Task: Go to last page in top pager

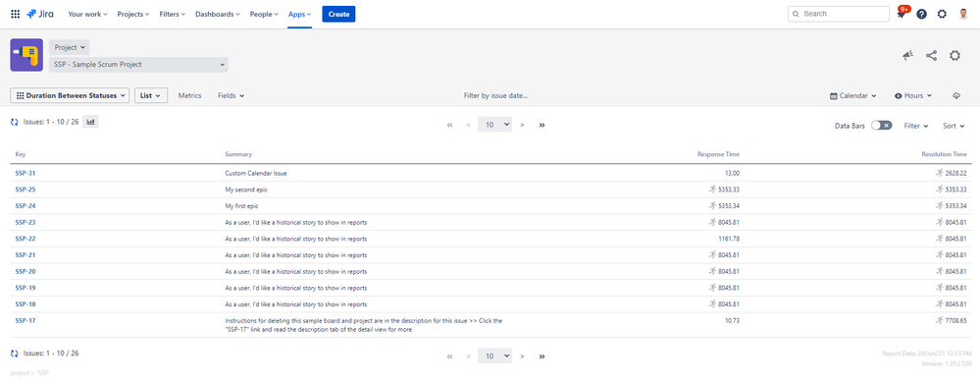Action: point(542,125)
